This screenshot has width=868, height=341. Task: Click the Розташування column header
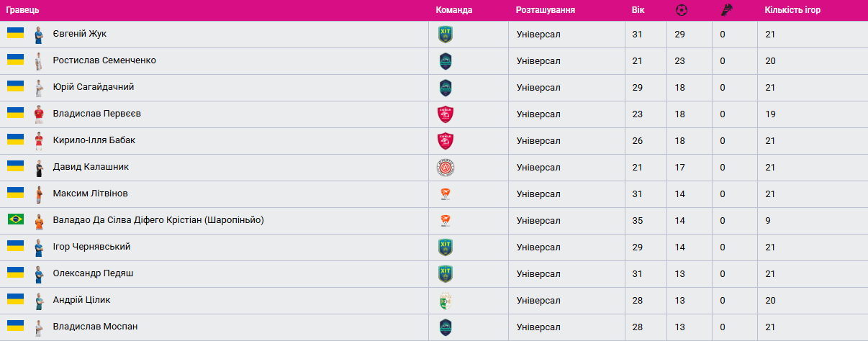[546, 10]
